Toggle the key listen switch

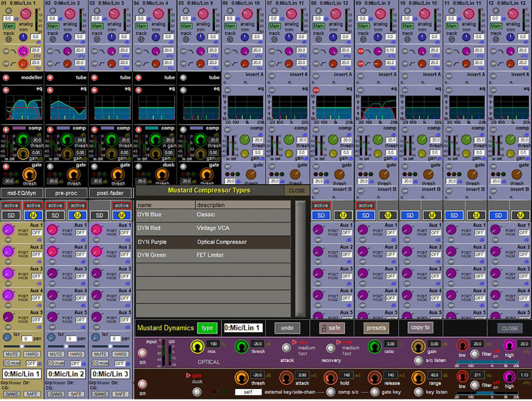coord(418,392)
